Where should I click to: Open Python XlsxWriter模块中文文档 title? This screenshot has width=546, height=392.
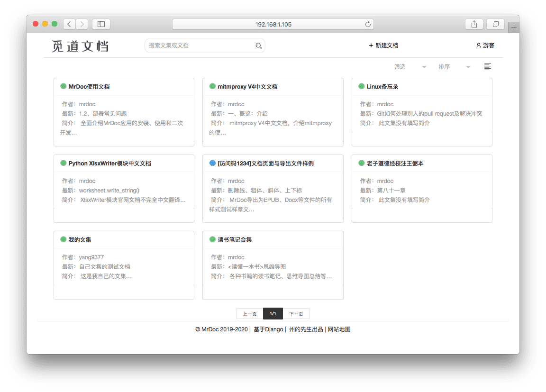(x=109, y=163)
